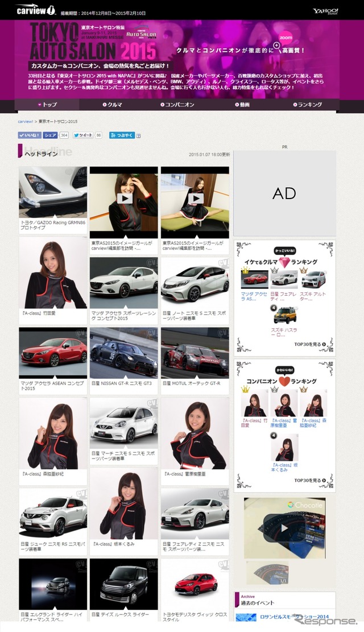364x632 pixels.
Task: Click the AD banner placeholder
Action: click(284, 193)
